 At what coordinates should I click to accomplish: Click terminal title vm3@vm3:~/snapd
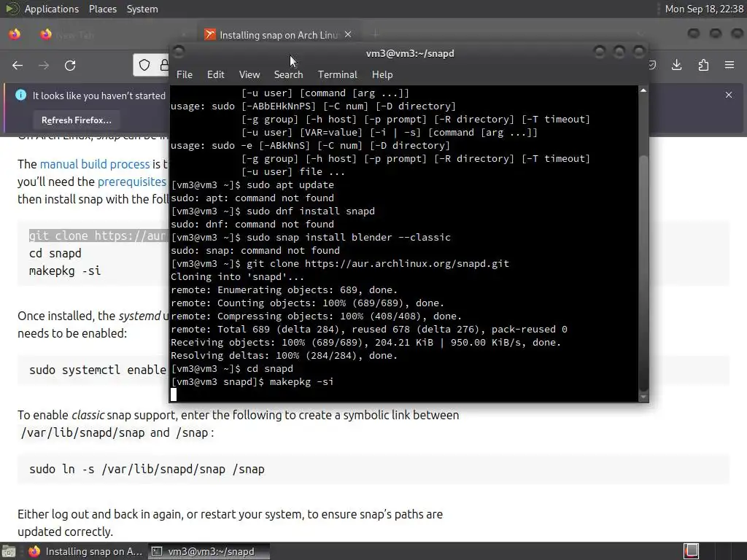point(410,53)
